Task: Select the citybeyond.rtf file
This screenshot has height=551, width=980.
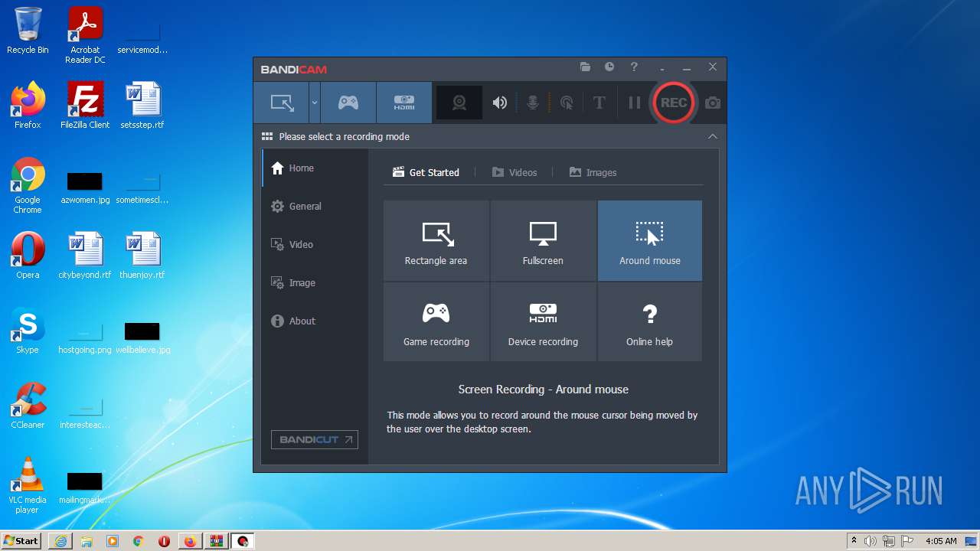Action: [x=85, y=256]
